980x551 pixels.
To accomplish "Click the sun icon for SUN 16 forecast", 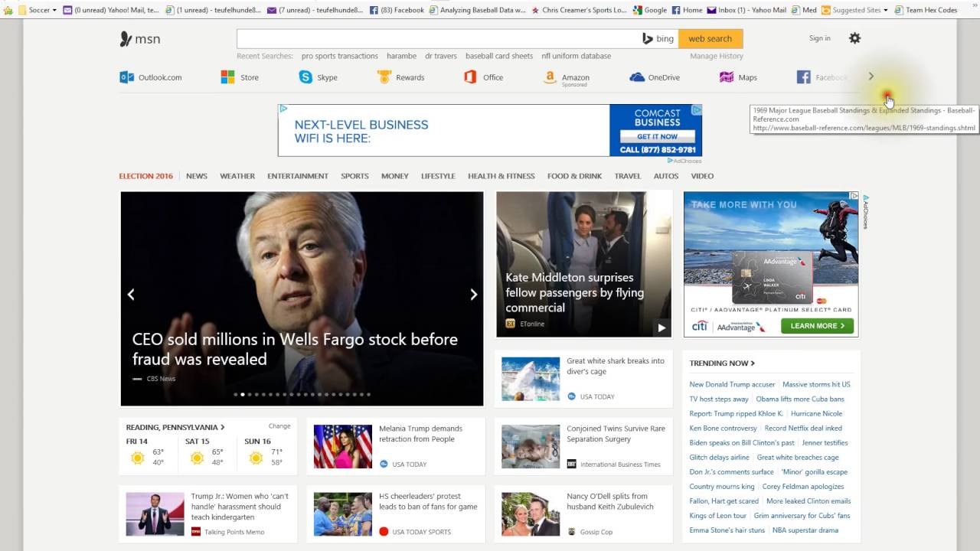I will tap(256, 458).
